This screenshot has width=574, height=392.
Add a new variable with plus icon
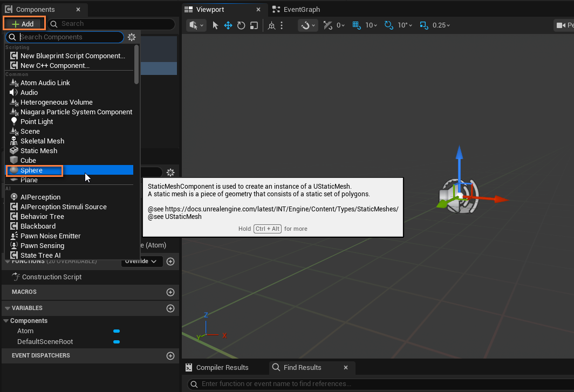(x=170, y=308)
